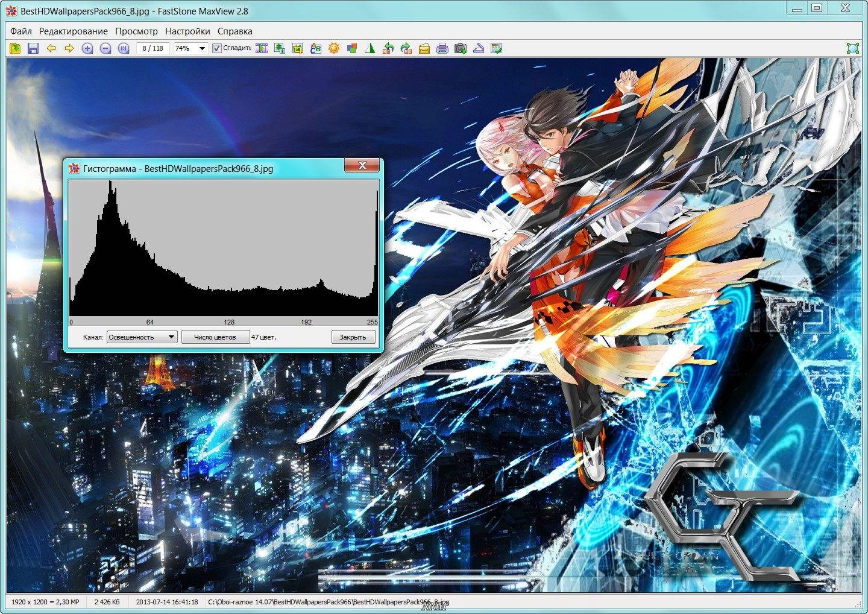Send image by email icon
The width and height of the screenshot is (868, 614).
click(x=424, y=48)
